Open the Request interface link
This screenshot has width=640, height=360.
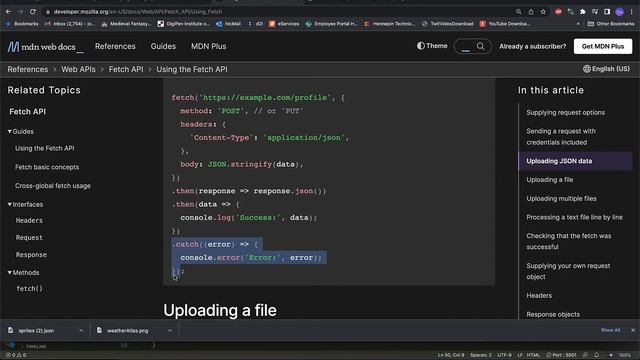pos(29,238)
